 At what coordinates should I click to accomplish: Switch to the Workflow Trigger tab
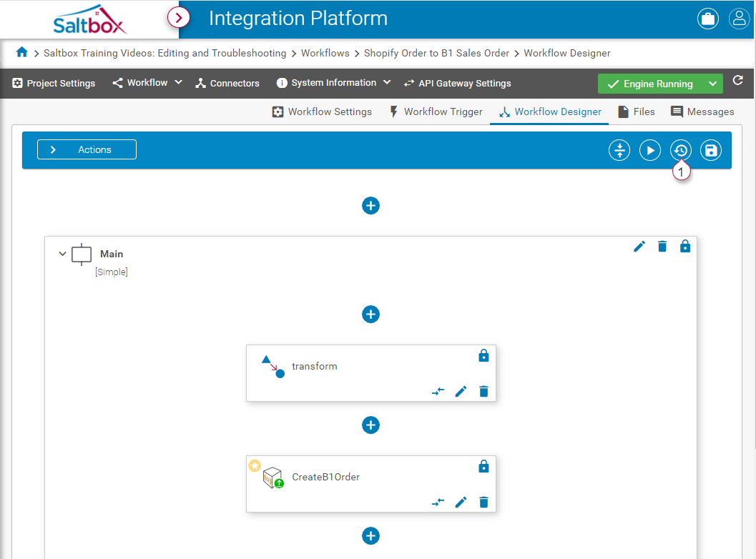[436, 112]
